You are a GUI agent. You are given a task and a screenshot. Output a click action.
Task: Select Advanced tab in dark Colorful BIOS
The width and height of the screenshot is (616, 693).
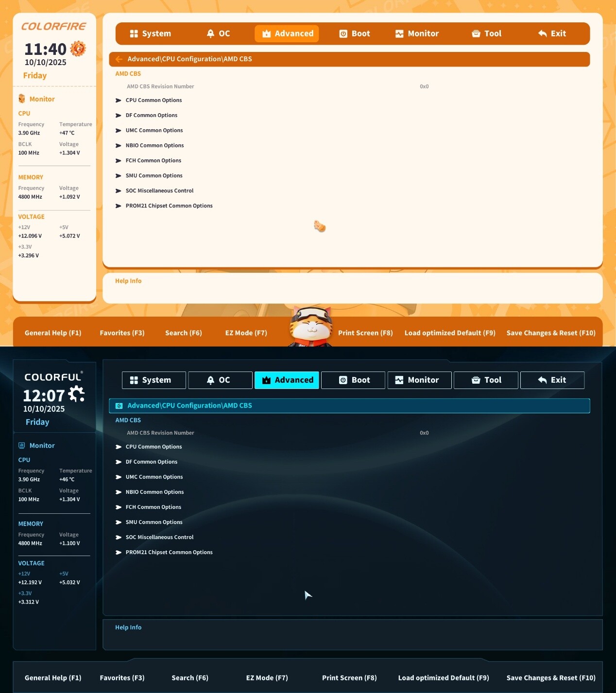click(287, 380)
